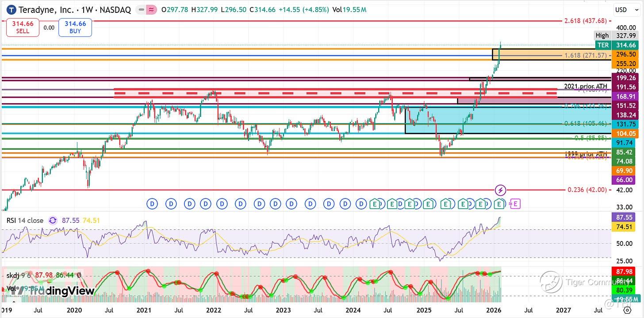The image size is (644, 318).
Task: Click the cyan 91.74 price axis label
Action: [625, 143]
